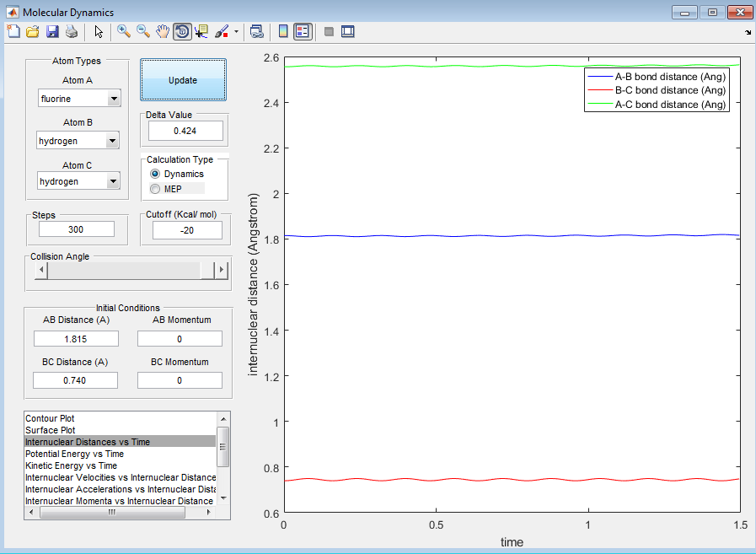Viewport: 756px width, 554px height.
Task: Insert a colorbar from the toolbar
Action: (283, 31)
